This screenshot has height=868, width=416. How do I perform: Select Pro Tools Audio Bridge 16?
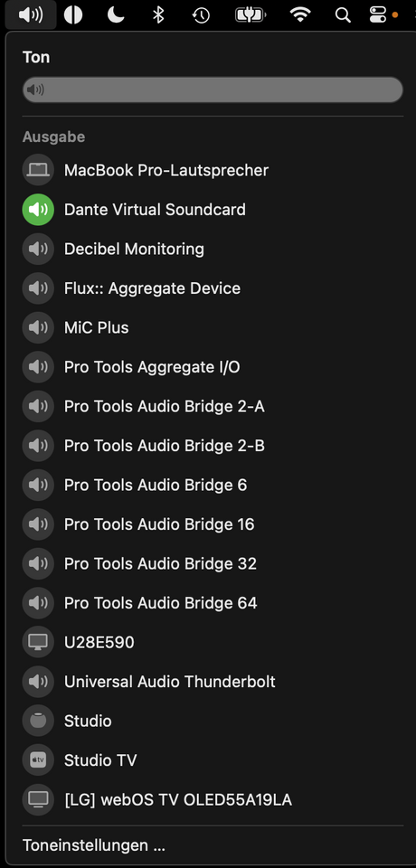point(213,524)
